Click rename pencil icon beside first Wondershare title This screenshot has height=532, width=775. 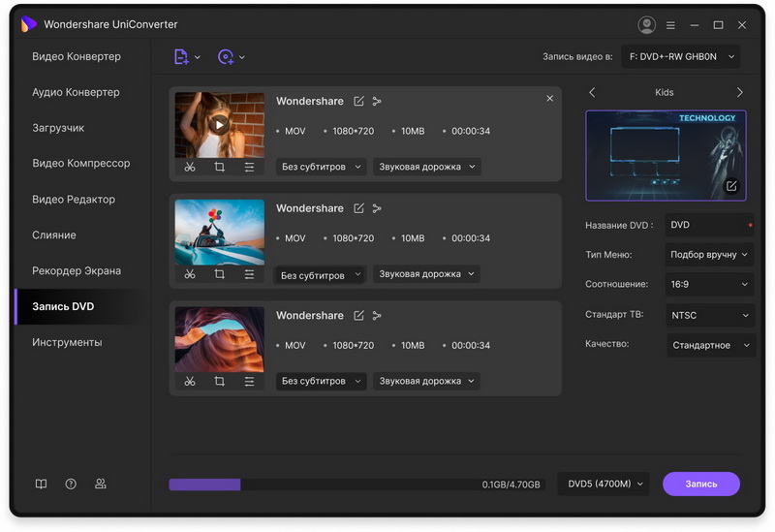359,101
